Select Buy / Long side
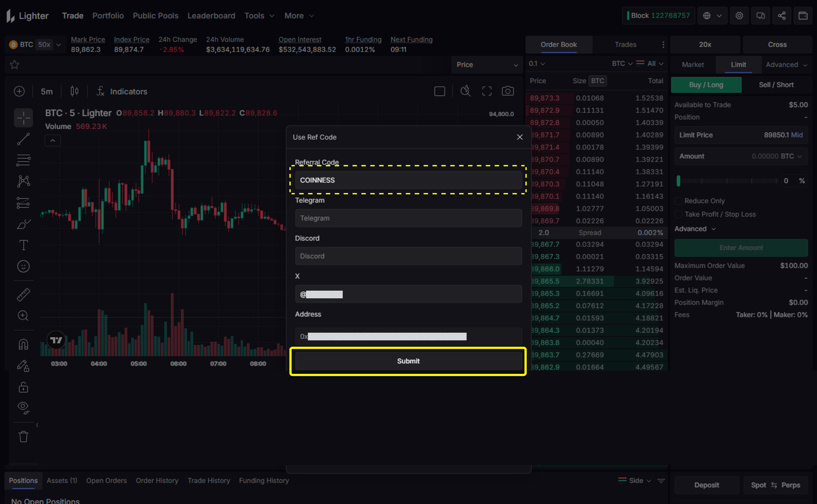This screenshot has height=504, width=817. click(706, 85)
